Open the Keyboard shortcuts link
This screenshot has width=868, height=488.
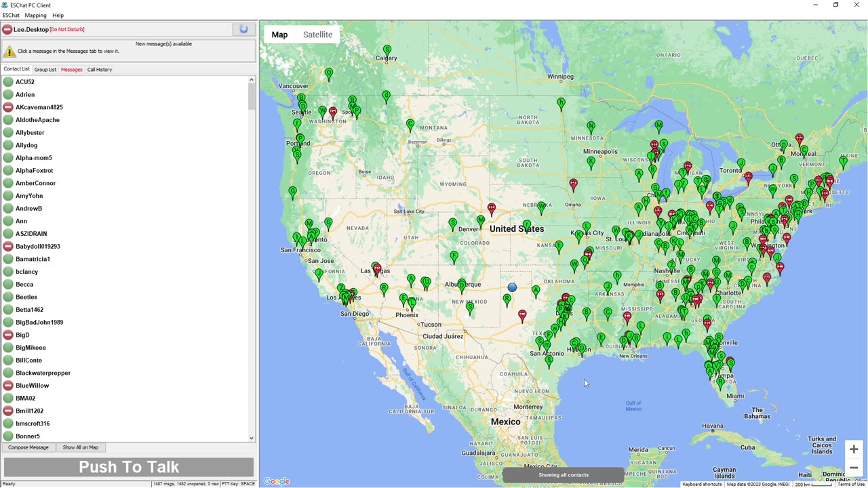coord(702,484)
